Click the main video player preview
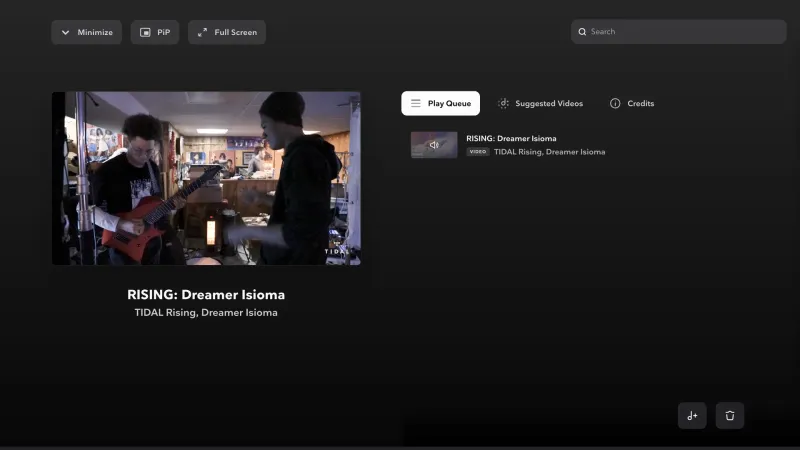This screenshot has width=800, height=450. (206, 178)
